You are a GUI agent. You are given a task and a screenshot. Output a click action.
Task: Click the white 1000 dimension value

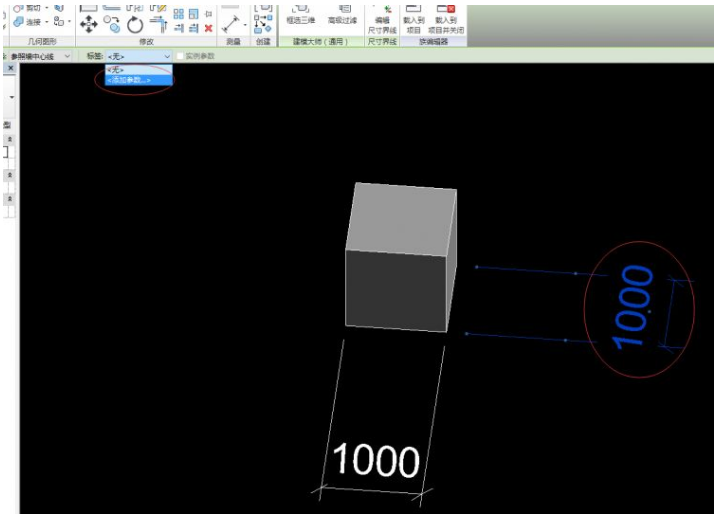tap(375, 459)
